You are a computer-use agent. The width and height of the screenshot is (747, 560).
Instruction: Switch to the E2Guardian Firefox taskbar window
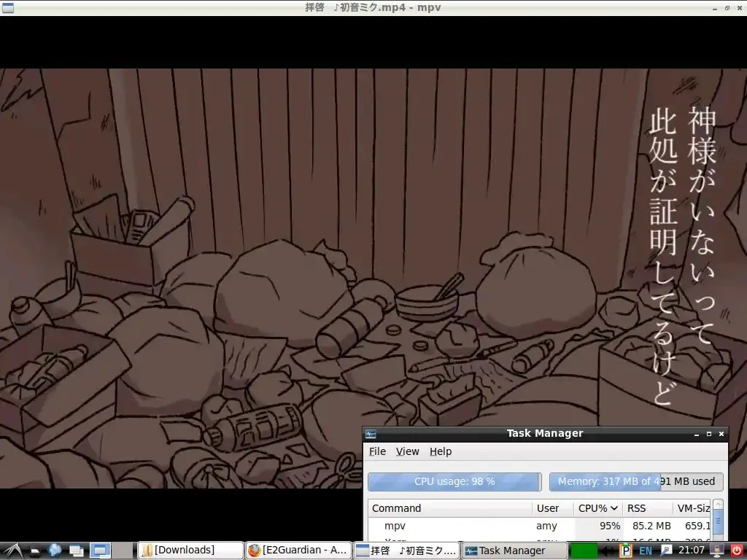(x=298, y=551)
